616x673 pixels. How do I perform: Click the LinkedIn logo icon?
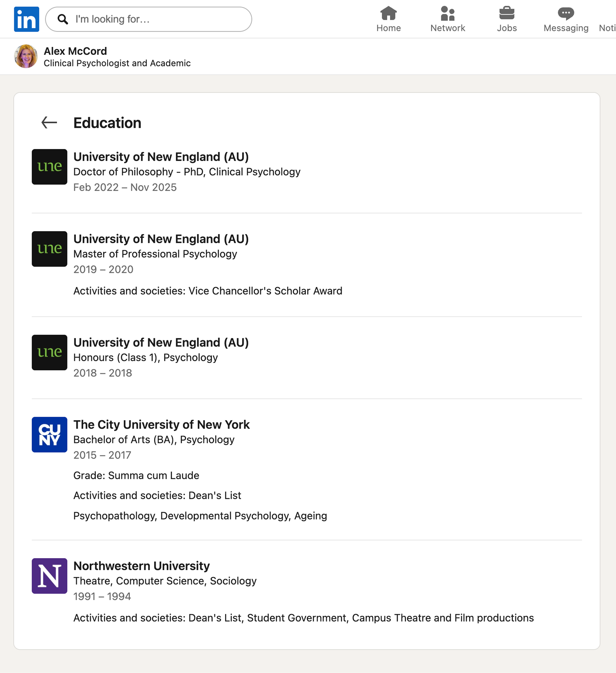(x=26, y=19)
